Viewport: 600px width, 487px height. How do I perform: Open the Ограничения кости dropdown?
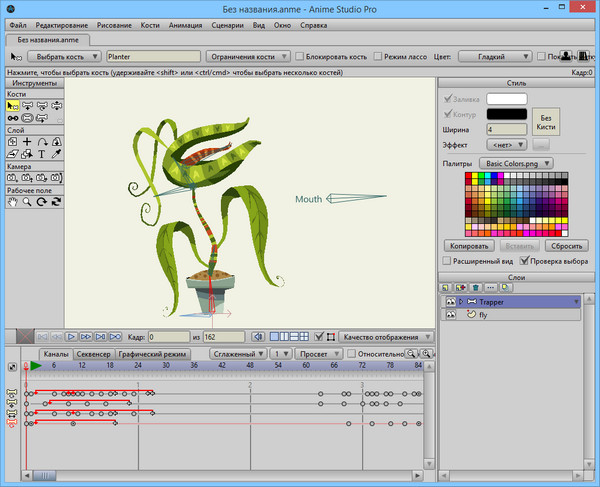coord(249,57)
